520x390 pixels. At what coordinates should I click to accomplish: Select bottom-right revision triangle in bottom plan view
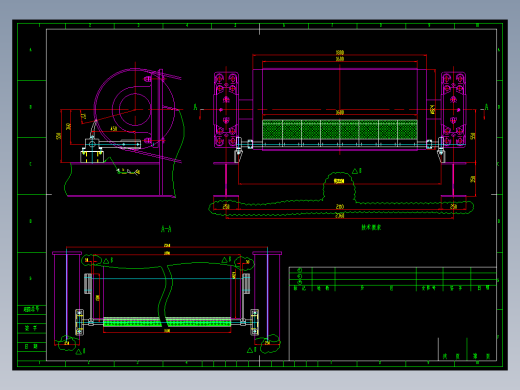250,350
